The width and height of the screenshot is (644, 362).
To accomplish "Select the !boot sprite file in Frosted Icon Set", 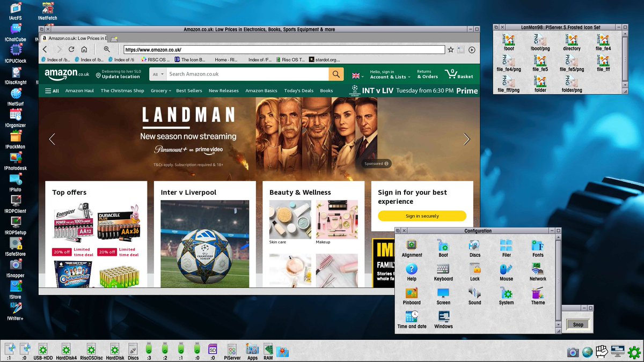I will pyautogui.click(x=508, y=42).
